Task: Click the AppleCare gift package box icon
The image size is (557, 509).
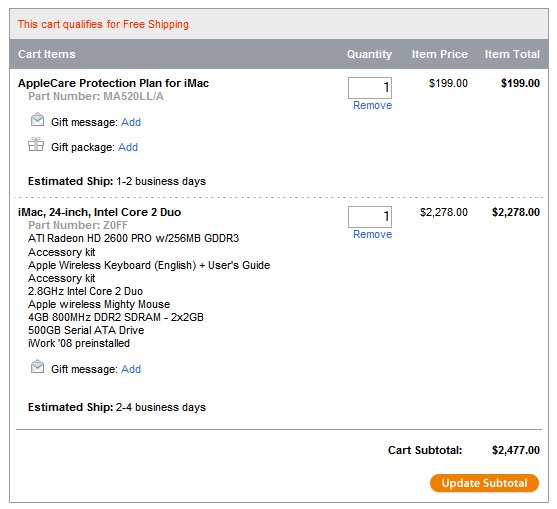Action: tap(36, 145)
